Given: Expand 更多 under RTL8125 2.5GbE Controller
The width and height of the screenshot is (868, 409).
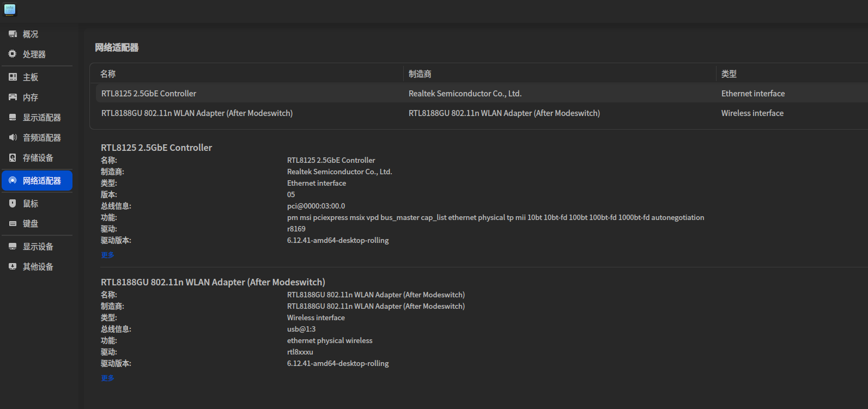Looking at the screenshot, I should 107,255.
